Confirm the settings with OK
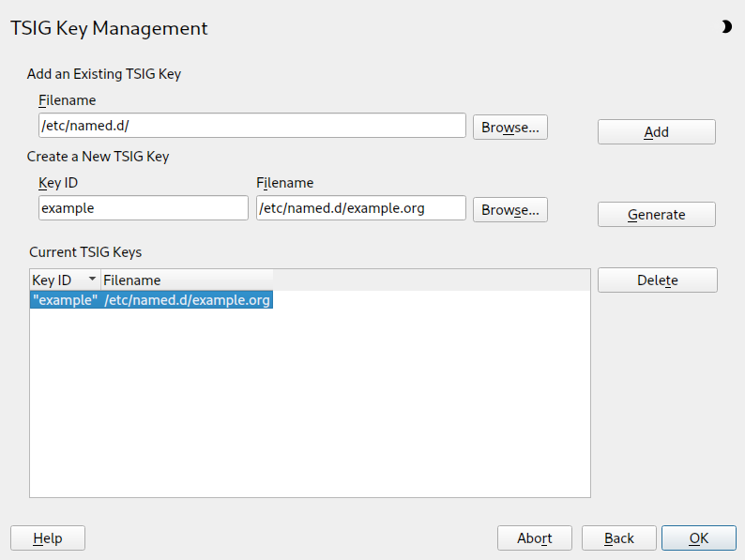 click(698, 538)
